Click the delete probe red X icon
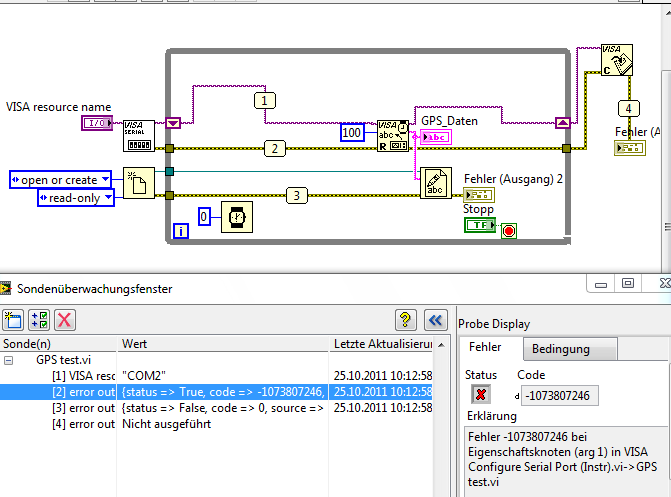The image size is (671, 497). coord(64,320)
